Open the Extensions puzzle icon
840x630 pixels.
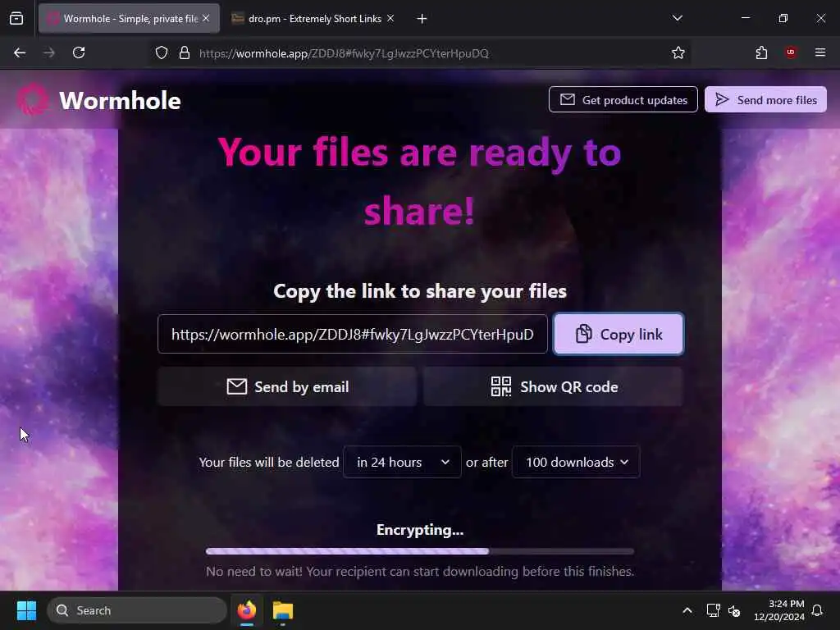pyautogui.click(x=761, y=52)
